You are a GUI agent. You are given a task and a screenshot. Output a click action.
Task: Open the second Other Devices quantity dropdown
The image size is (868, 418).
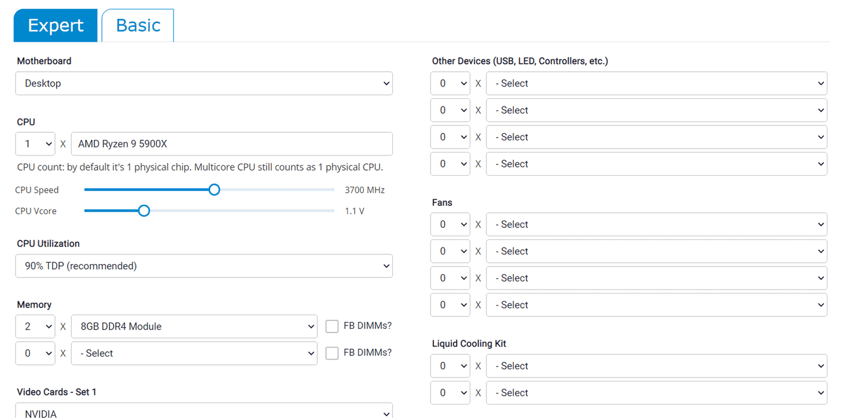(x=450, y=110)
